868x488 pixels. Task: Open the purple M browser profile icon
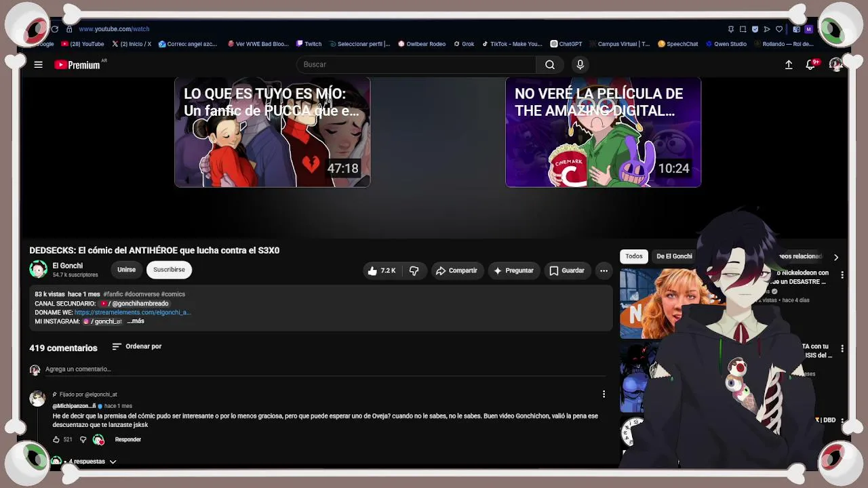808,29
